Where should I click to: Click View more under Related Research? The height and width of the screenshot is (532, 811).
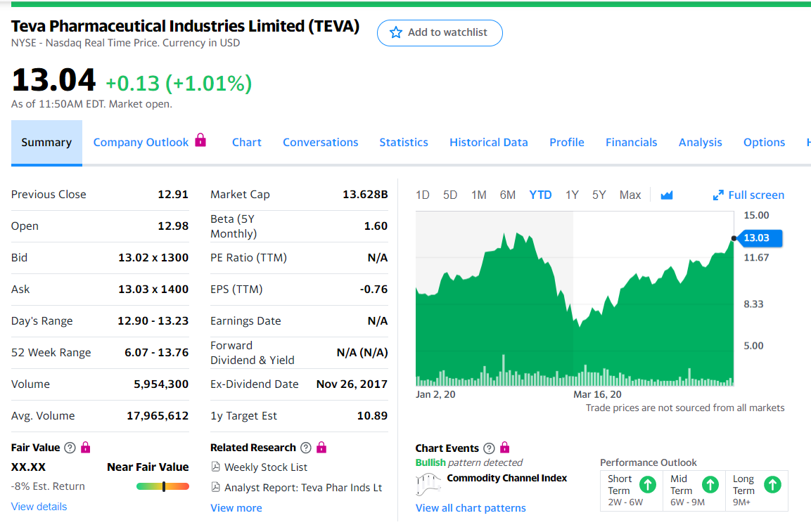point(236,507)
